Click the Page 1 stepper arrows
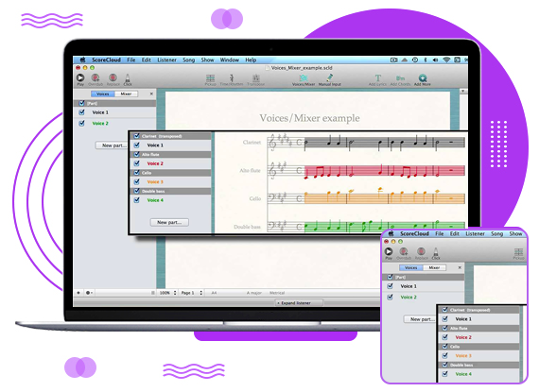 [201, 293]
